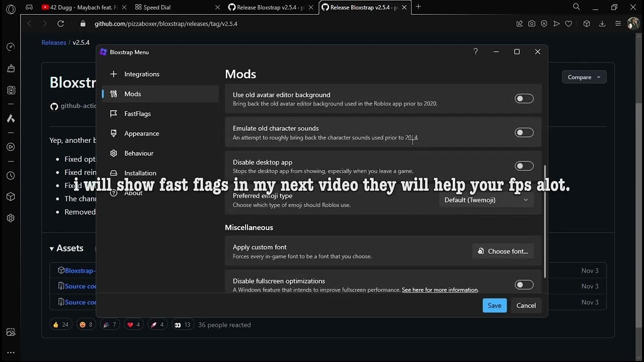Open the Compare dropdown on GitHub page
This screenshot has height=362, width=644.
point(584,77)
